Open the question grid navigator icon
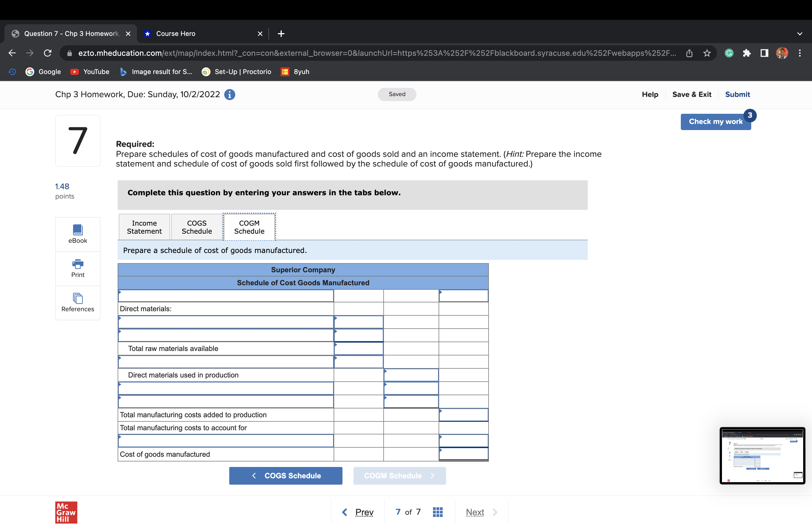The width and height of the screenshot is (812, 528). click(x=437, y=512)
